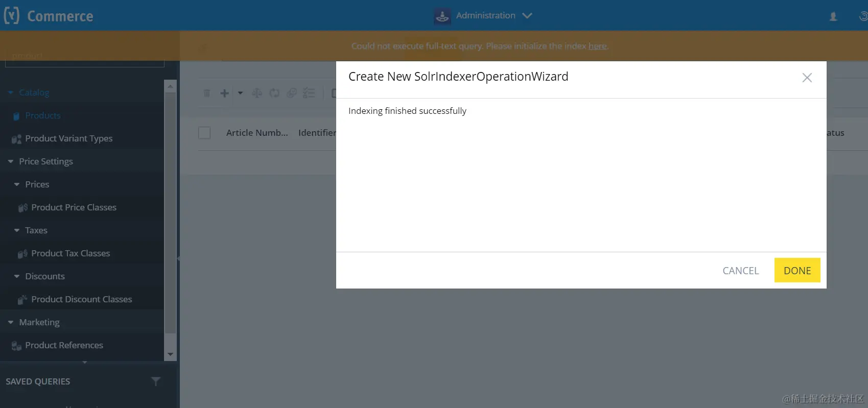This screenshot has height=408, width=868.
Task: Collapse the Price Settings node
Action: [x=11, y=161]
